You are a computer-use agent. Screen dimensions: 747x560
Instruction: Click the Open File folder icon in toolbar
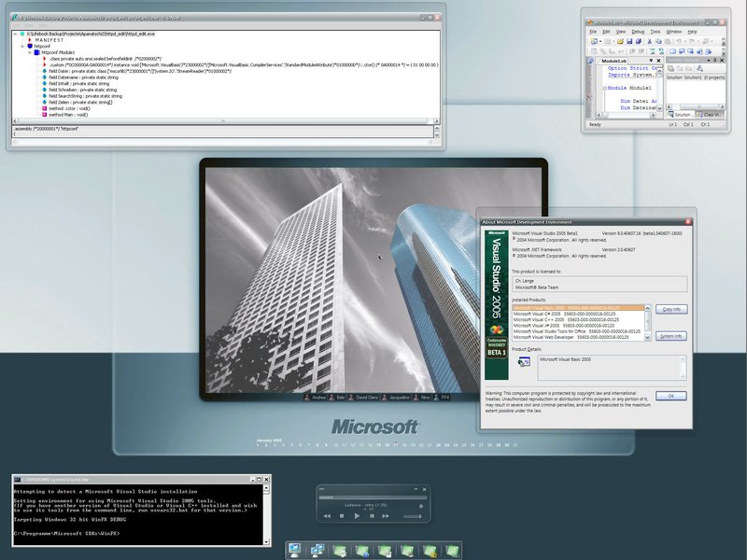point(620,42)
